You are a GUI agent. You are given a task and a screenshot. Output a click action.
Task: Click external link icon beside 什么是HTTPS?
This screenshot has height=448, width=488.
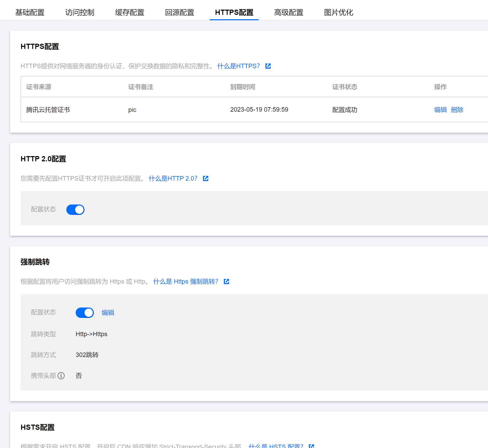[268, 66]
